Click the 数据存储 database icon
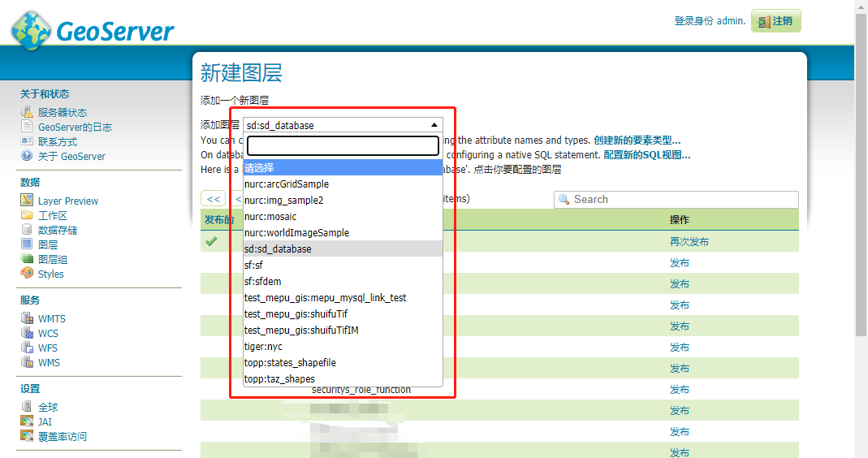Image resolution: width=868 pixels, height=458 pixels. point(27,229)
